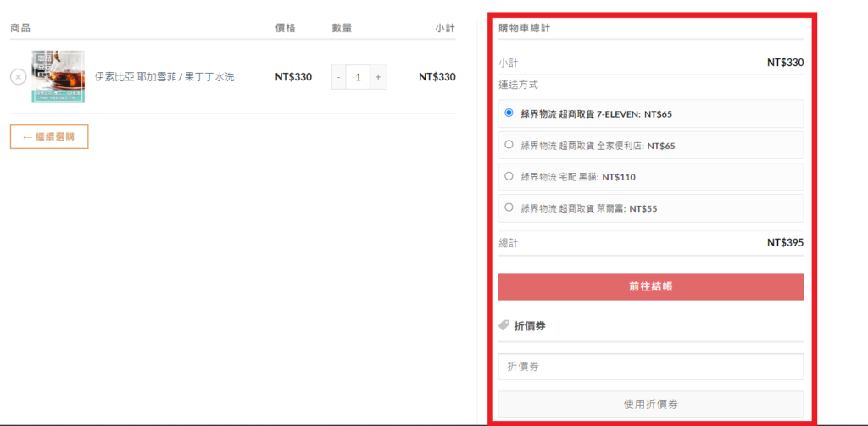Click the 總計 NT$395 total amount
This screenshot has width=868, height=426.
point(785,243)
